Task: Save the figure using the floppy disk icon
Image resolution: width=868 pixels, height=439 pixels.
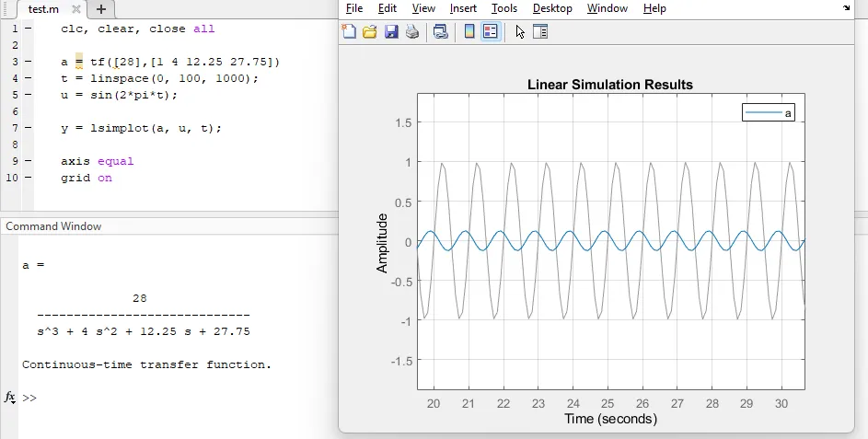Action: 391,32
